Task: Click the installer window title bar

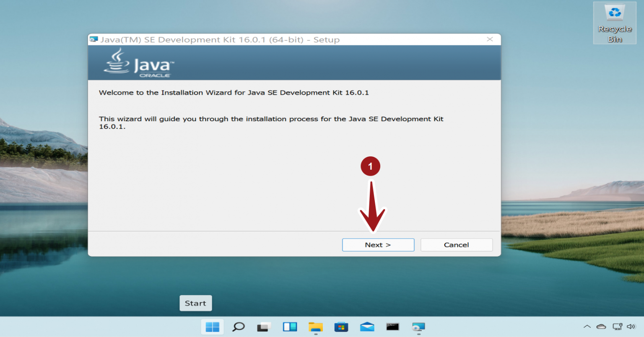Action: [293, 39]
